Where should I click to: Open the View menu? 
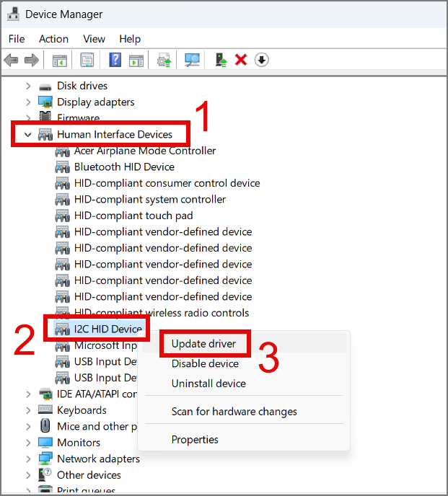(94, 39)
